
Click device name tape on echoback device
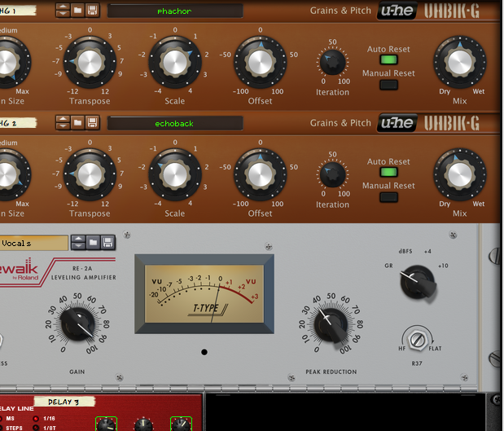[x=18, y=123]
